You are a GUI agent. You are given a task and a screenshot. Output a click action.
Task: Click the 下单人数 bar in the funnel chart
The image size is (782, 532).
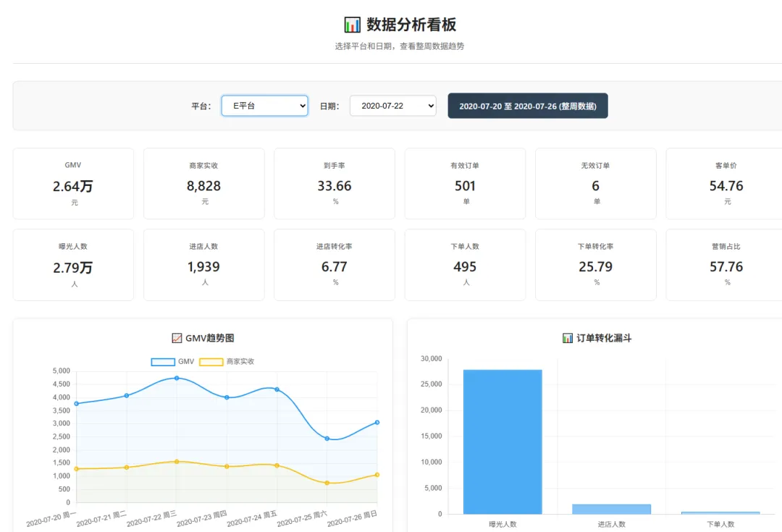[x=720, y=513]
